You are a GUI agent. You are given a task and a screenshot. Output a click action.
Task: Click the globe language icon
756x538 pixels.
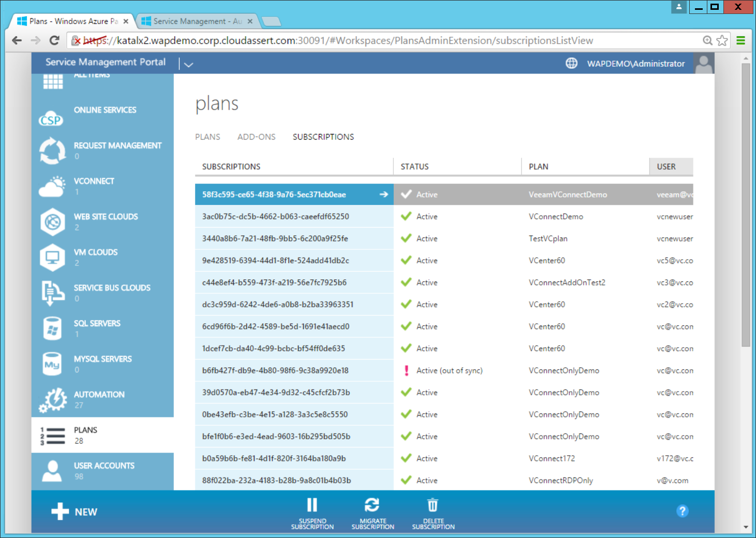click(x=571, y=63)
